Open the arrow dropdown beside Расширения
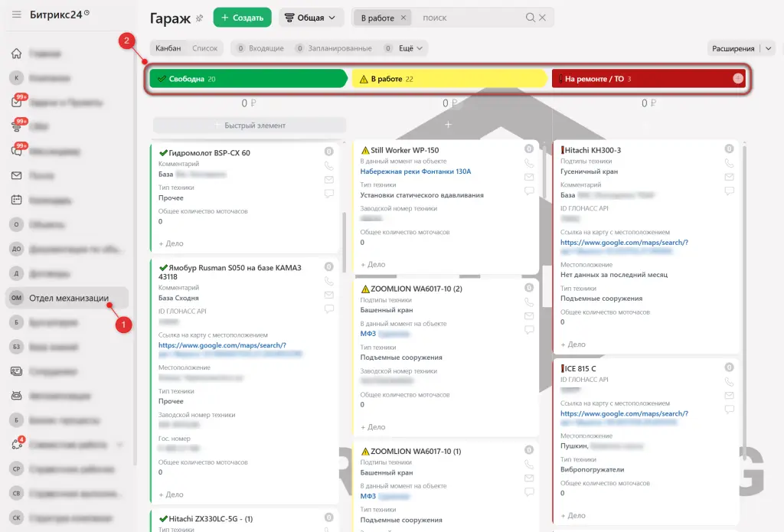 coord(769,48)
